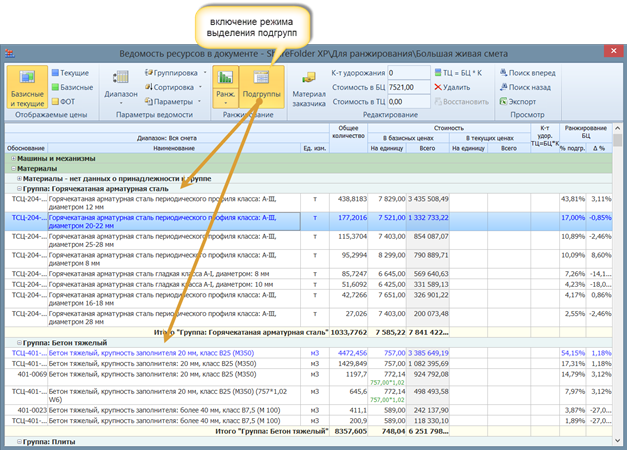Open the Группировка dropdown arrow
The image size is (627, 450).
click(x=205, y=72)
